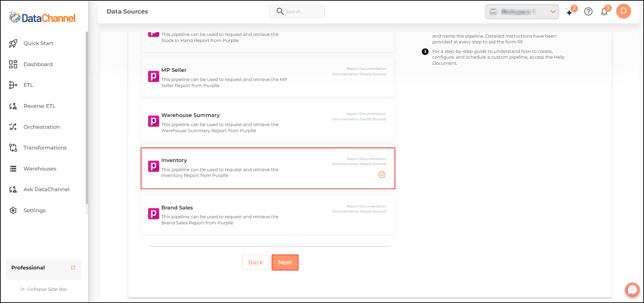Select the Inventory pipeline card
Viewport: 644px width, 303px height.
(268, 168)
